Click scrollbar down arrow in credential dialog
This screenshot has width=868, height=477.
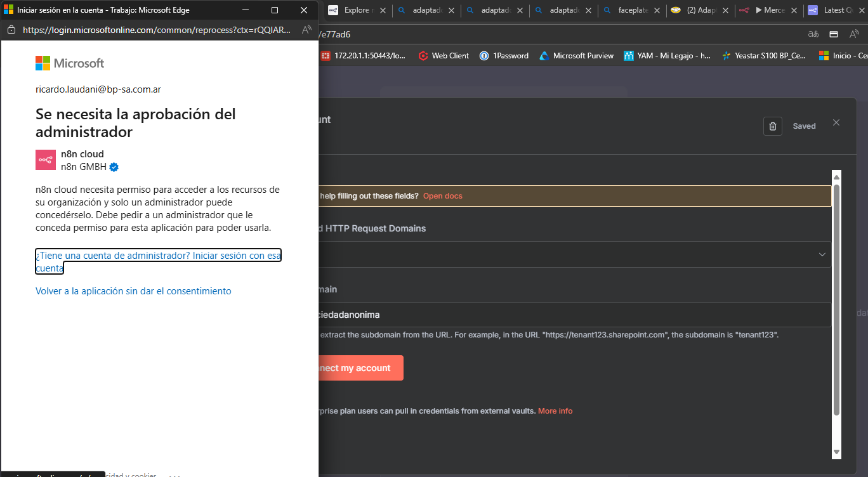point(836,452)
